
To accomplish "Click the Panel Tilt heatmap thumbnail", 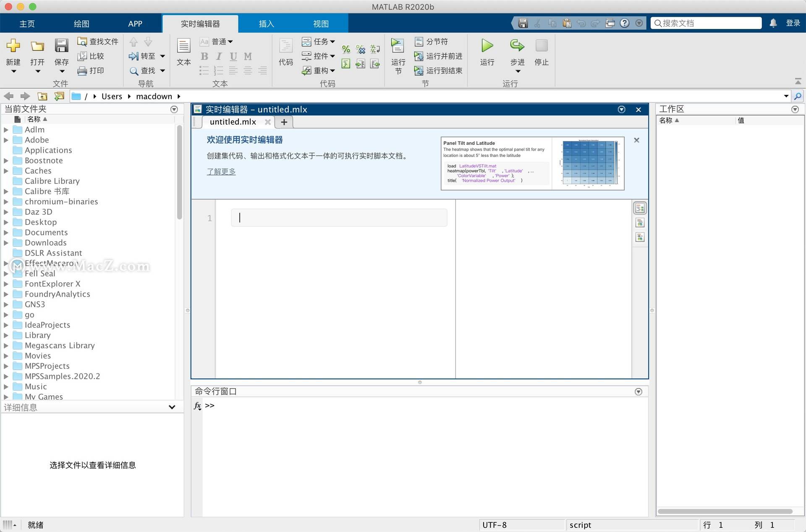I will pos(588,163).
